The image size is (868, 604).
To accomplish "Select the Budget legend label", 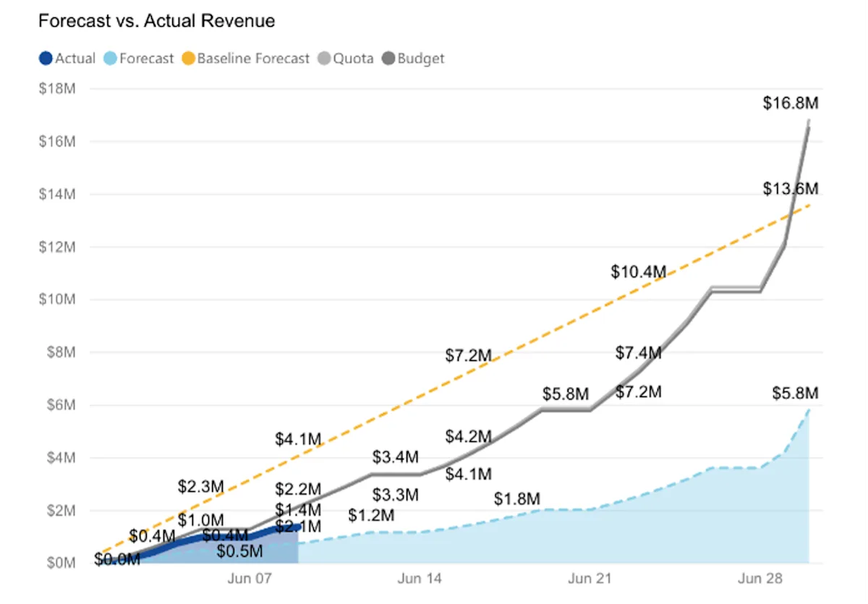I will click(x=421, y=59).
